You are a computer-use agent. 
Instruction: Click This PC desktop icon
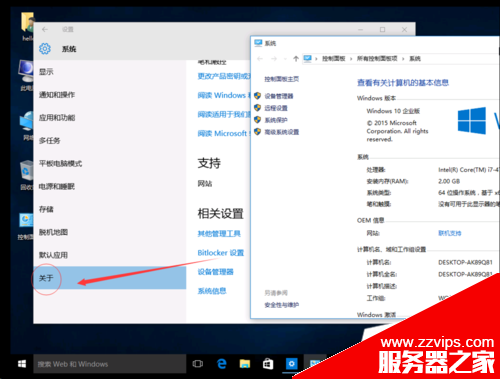coord(26,76)
